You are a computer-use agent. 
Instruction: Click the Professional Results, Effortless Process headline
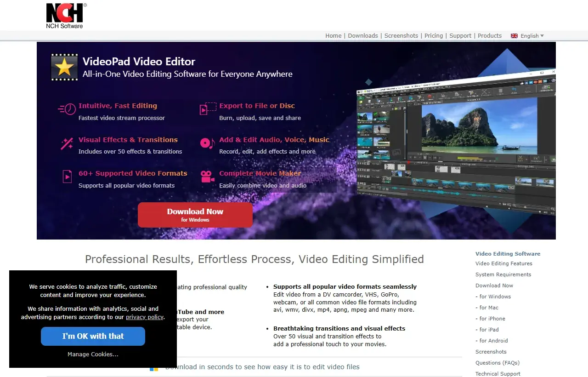point(254,259)
